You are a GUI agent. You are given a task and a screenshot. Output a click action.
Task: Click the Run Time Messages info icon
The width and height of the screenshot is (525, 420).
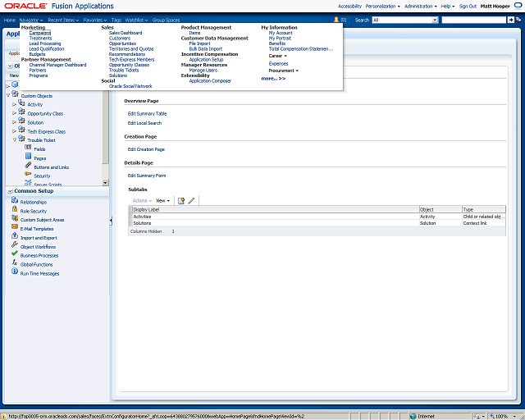point(15,272)
